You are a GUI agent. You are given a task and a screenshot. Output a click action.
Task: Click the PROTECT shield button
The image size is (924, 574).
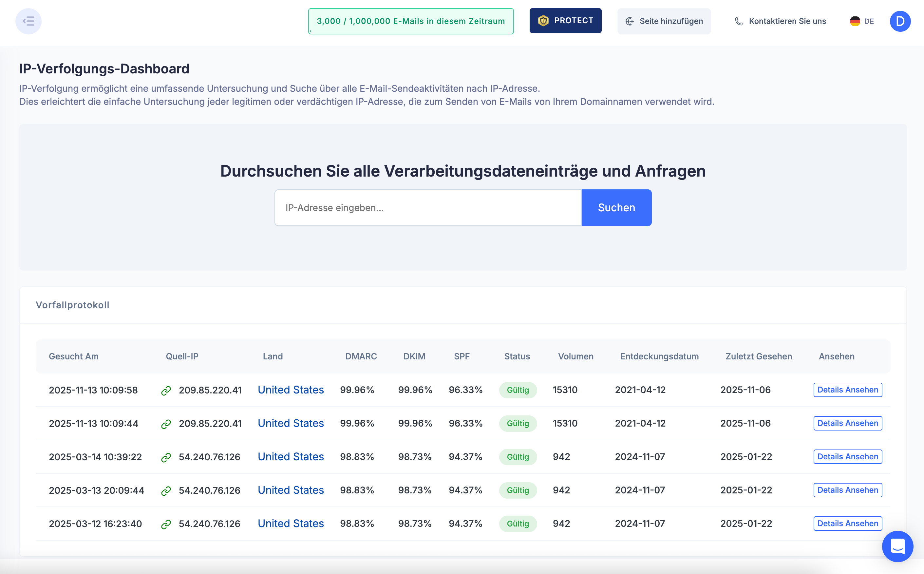click(565, 21)
